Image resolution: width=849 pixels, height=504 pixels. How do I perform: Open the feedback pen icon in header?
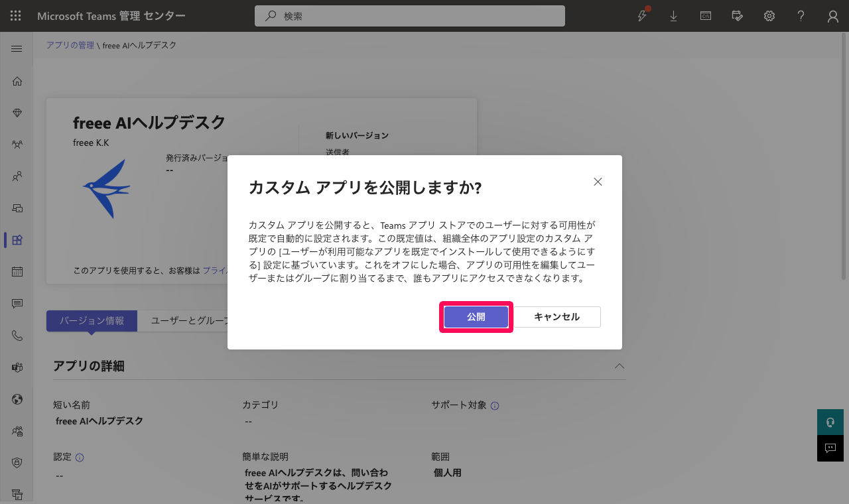pyautogui.click(x=738, y=16)
